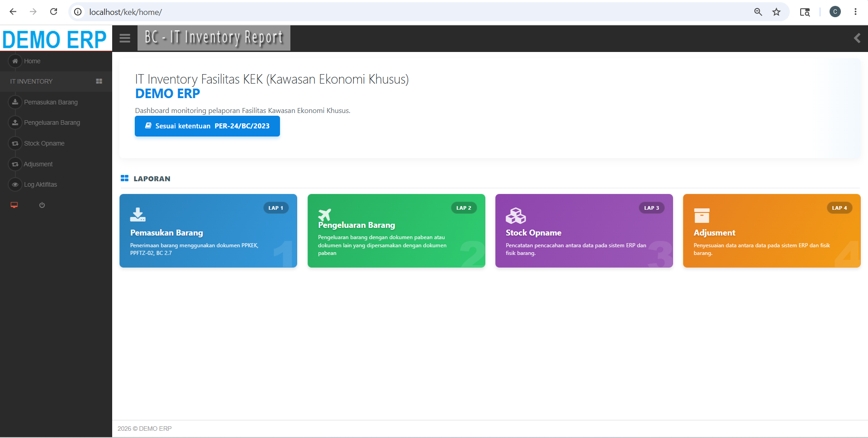
Task: Click the LAP 4 badge
Action: point(840,208)
